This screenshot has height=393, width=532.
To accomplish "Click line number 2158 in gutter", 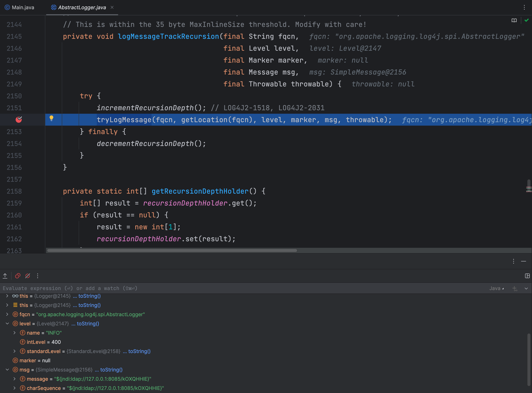I will click(x=14, y=191).
